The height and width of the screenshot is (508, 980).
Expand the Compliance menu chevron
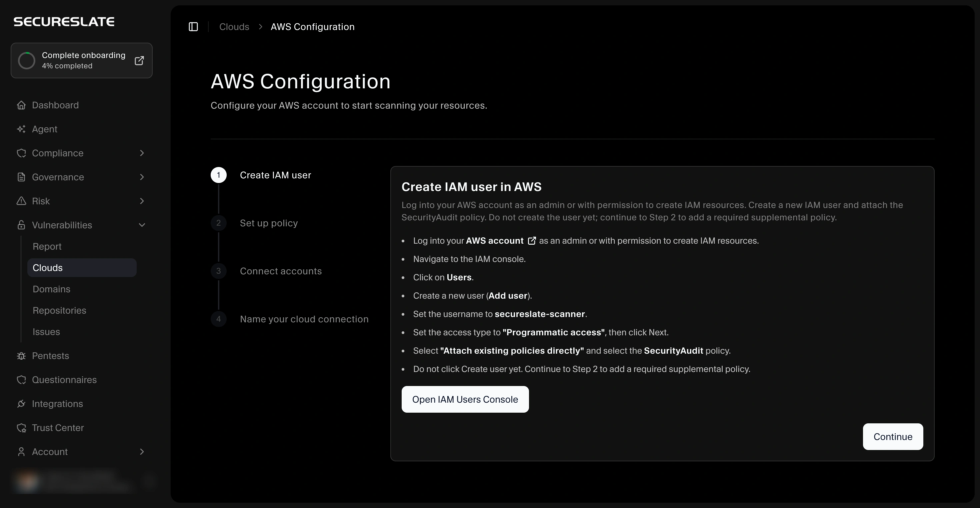point(142,153)
